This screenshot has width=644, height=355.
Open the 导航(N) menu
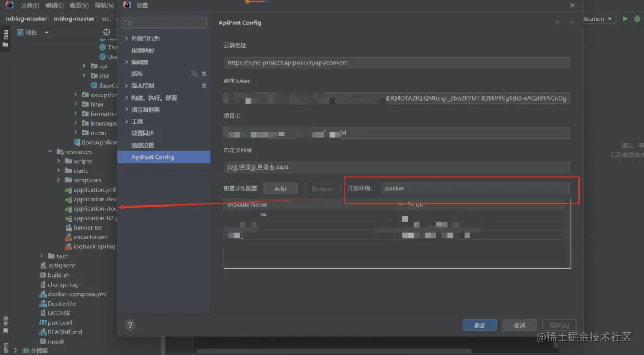[104, 5]
